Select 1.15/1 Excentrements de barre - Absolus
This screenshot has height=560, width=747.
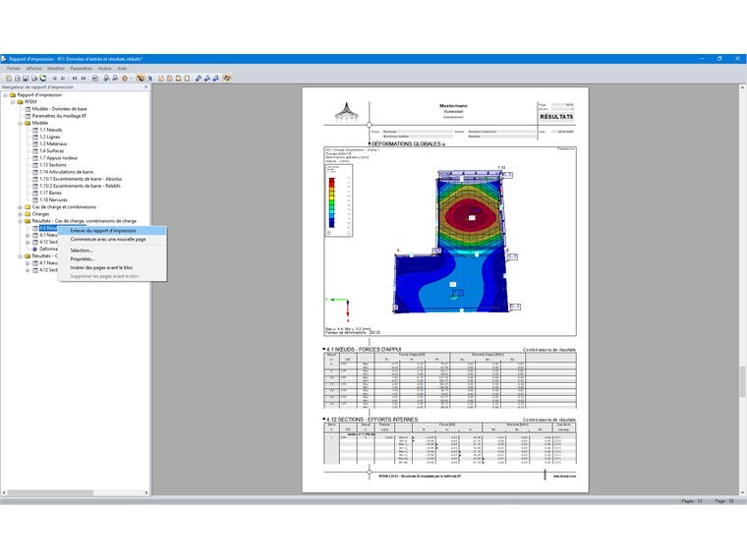[81, 179]
